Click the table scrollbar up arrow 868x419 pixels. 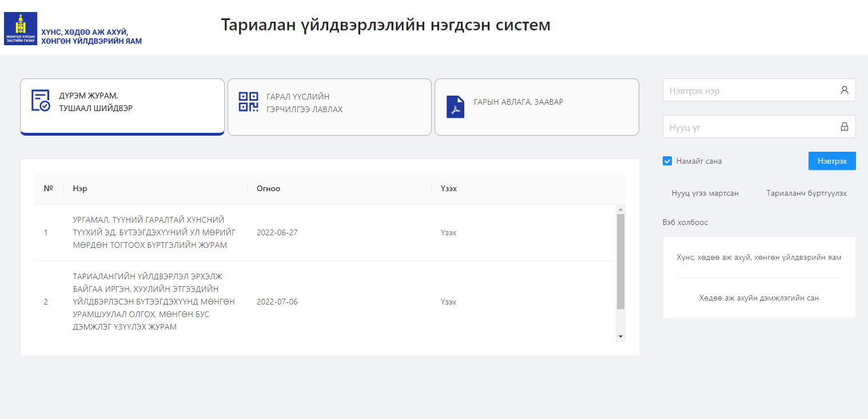620,209
